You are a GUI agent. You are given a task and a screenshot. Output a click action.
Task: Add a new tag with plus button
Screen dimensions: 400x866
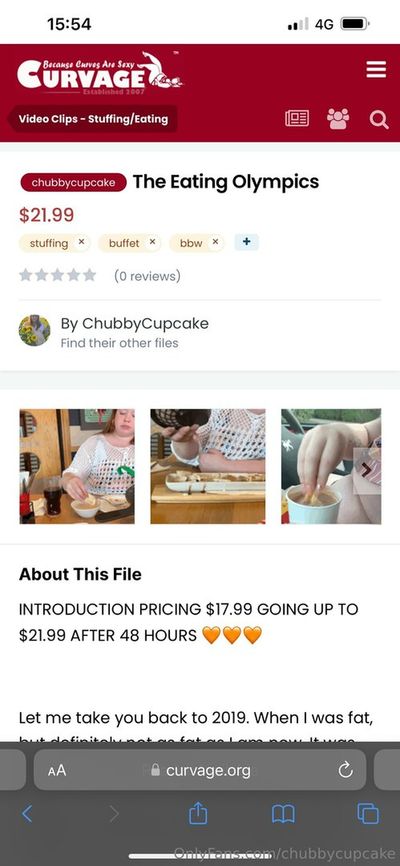click(246, 242)
